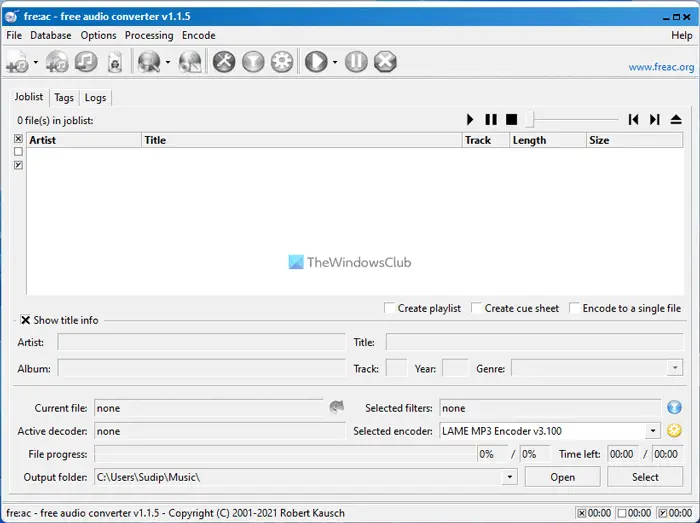Click the blue globe icon beside Selected filters
Image resolution: width=700 pixels, height=523 pixels.
pyautogui.click(x=674, y=407)
